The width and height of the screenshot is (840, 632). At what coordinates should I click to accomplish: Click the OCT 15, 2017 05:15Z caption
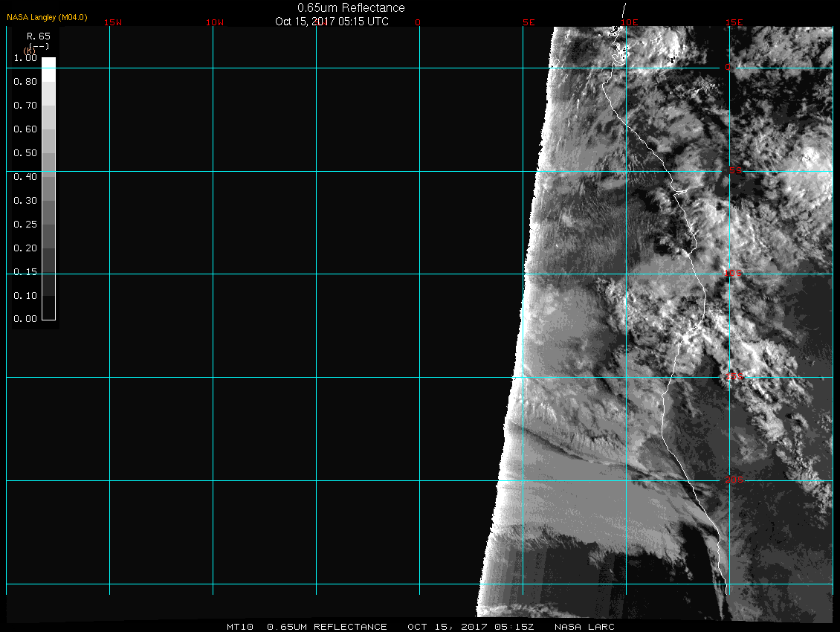[471, 627]
